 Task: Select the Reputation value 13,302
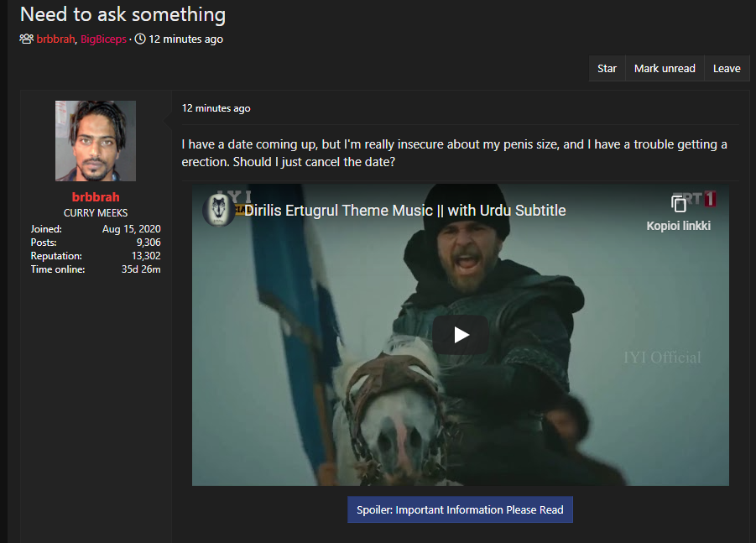click(146, 256)
